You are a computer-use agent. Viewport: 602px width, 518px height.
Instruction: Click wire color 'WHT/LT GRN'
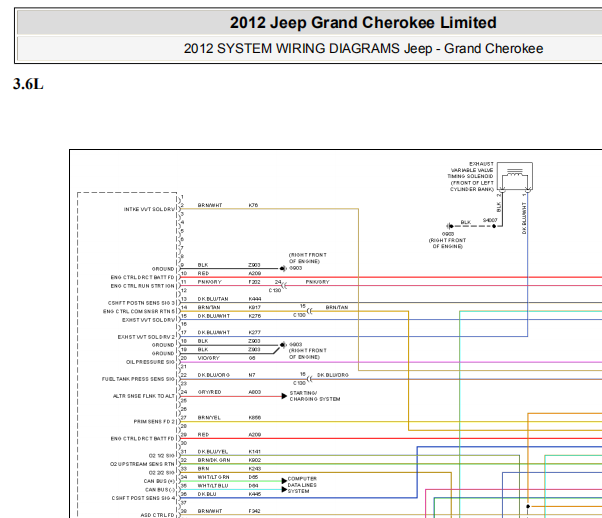pos(213,477)
